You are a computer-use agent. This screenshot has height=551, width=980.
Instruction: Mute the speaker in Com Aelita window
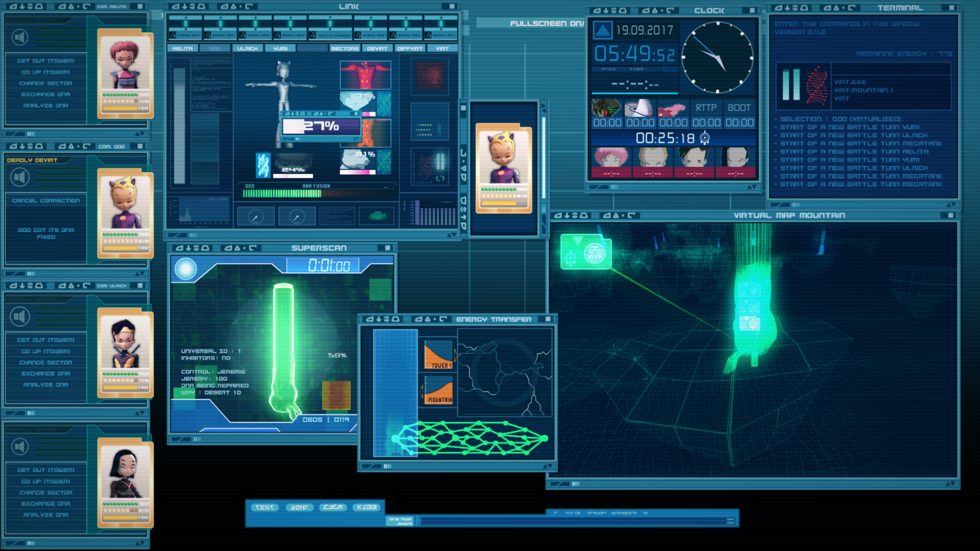tap(20, 37)
